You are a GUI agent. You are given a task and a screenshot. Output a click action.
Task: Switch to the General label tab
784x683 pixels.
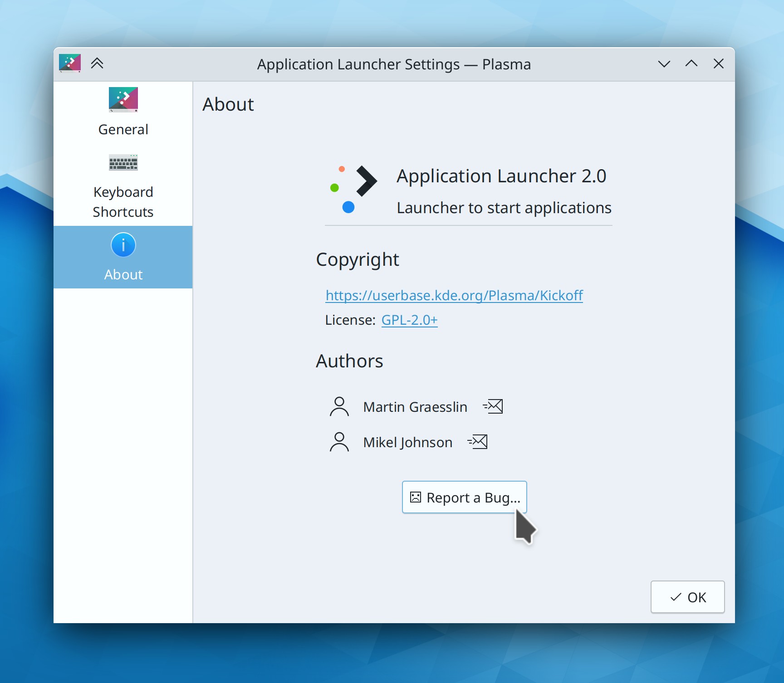[x=123, y=130]
